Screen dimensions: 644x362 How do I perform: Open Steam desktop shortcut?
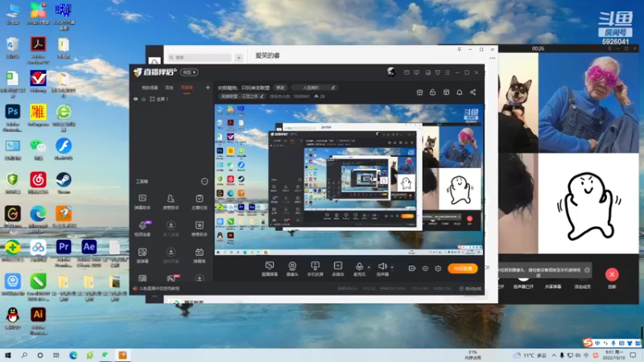click(64, 183)
